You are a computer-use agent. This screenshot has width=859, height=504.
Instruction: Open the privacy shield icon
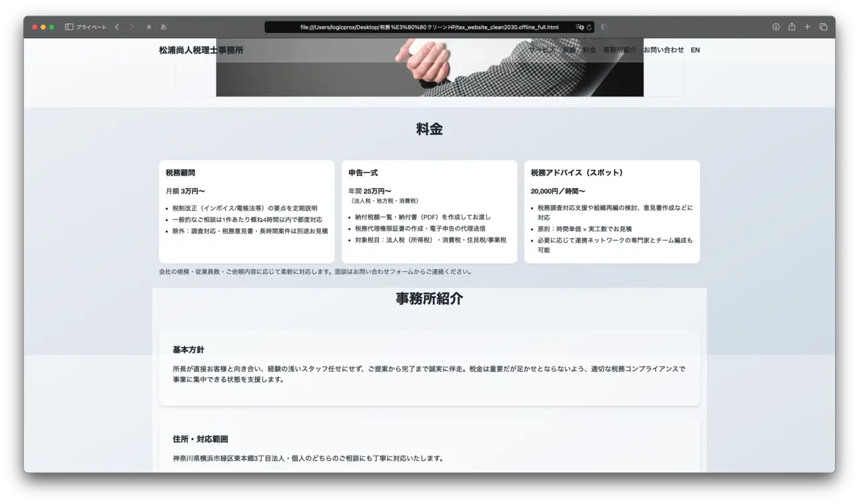click(x=604, y=27)
